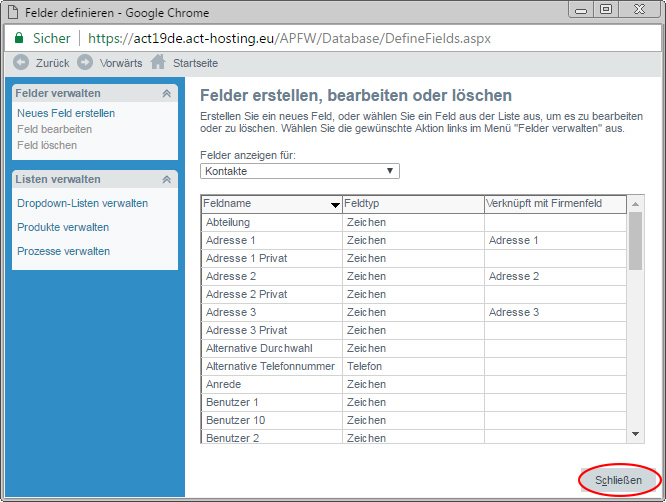This screenshot has width=666, height=502.
Task: Click the Startseite text label
Action: [x=195, y=63]
